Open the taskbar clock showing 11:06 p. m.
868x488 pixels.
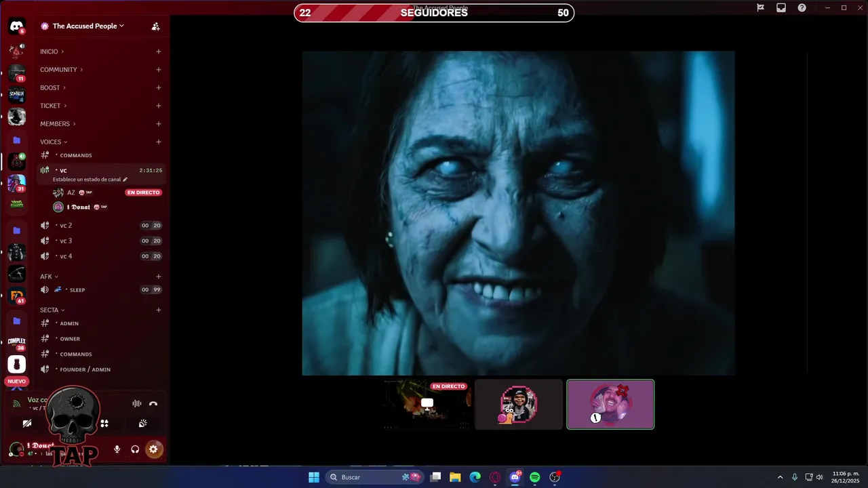[846, 477]
